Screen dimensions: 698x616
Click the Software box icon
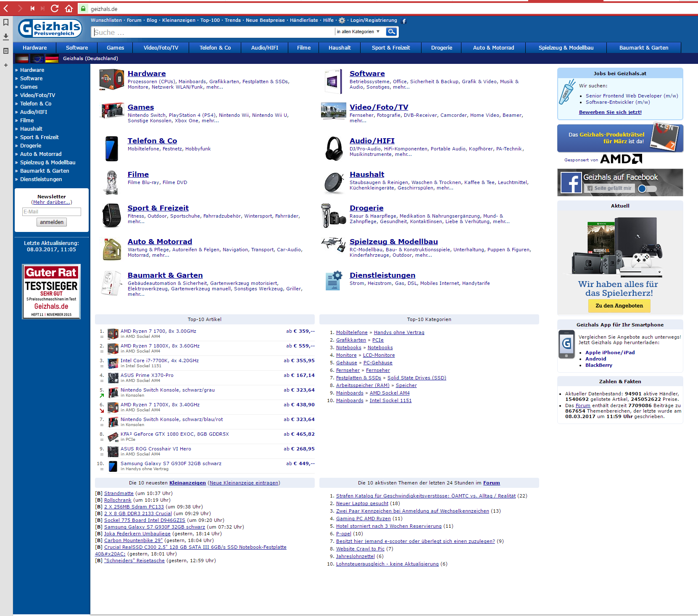(x=334, y=81)
